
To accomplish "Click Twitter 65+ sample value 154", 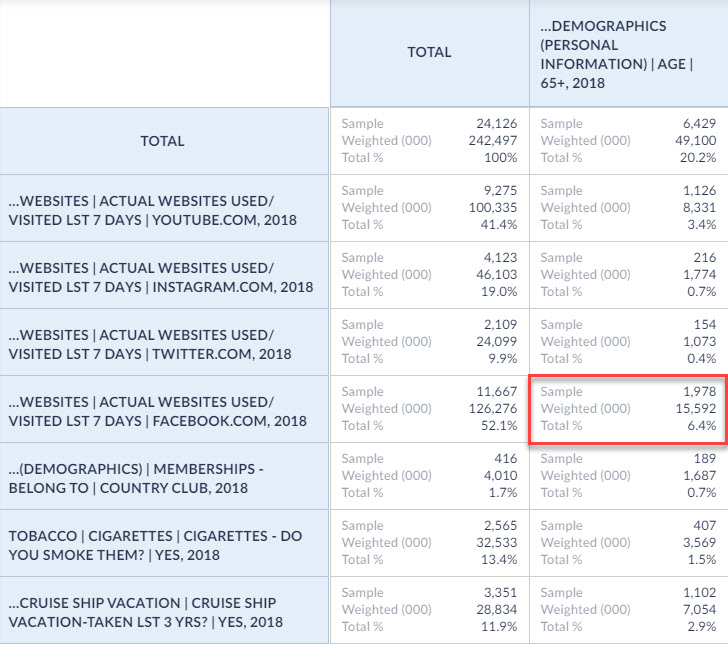I will 705,324.
